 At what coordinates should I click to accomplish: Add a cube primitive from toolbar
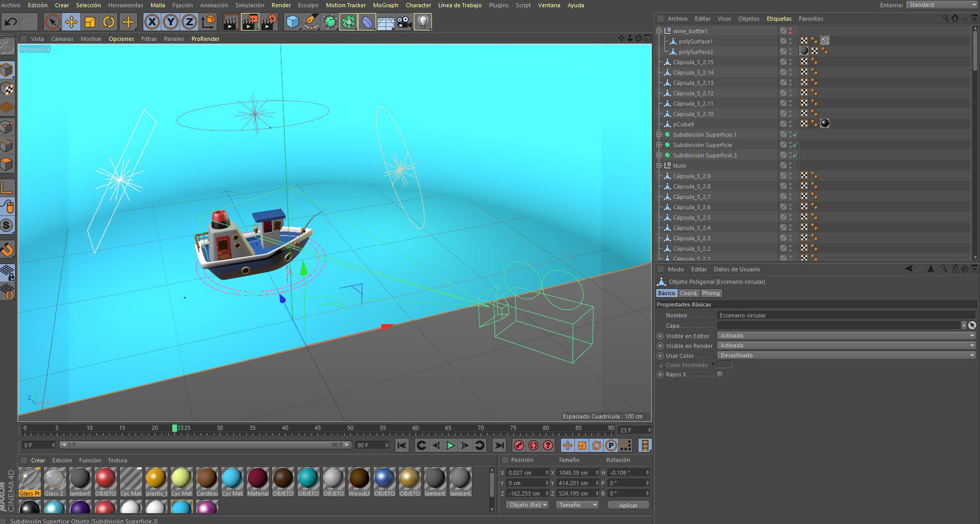292,22
